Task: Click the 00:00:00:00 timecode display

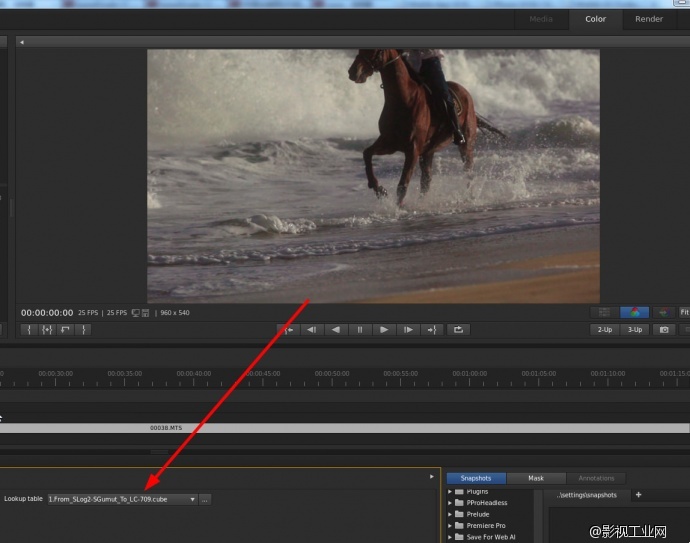Action: [47, 313]
